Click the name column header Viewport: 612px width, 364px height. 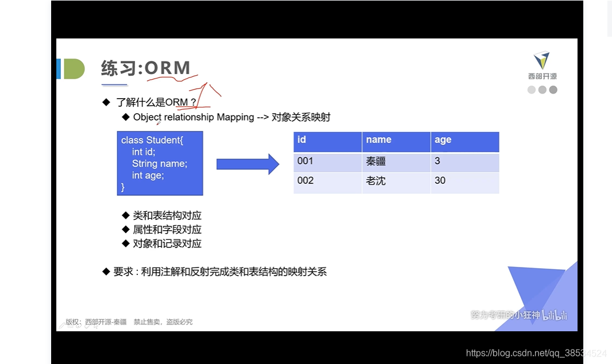[396, 142]
